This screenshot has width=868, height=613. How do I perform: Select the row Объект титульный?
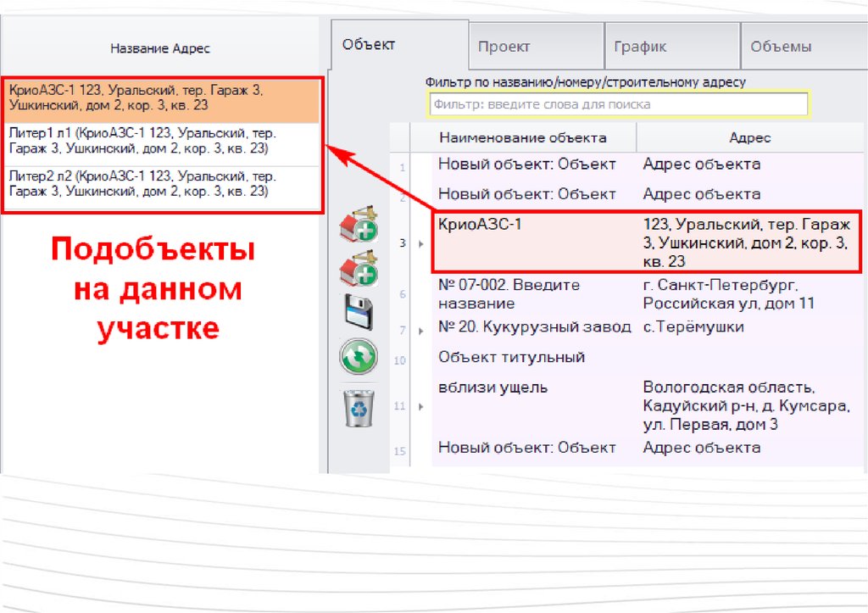pos(511,357)
